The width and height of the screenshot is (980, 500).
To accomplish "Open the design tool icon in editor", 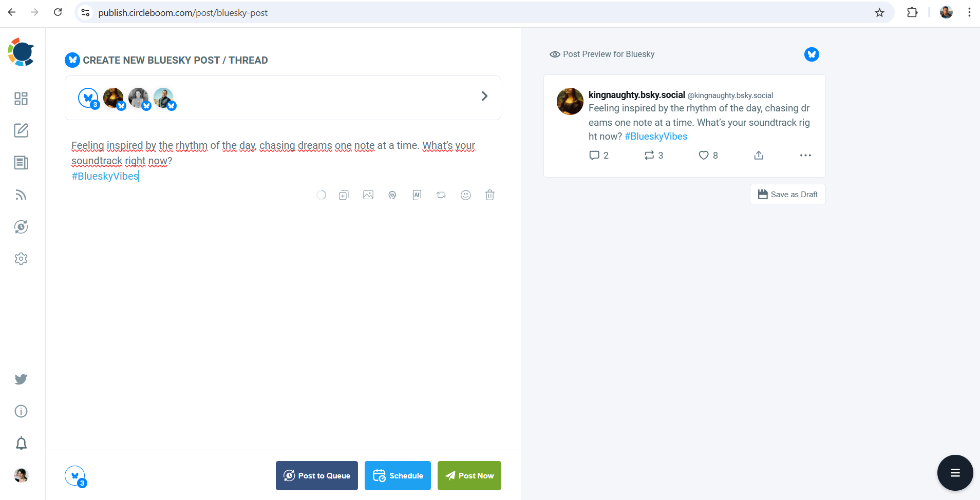I will click(x=392, y=195).
